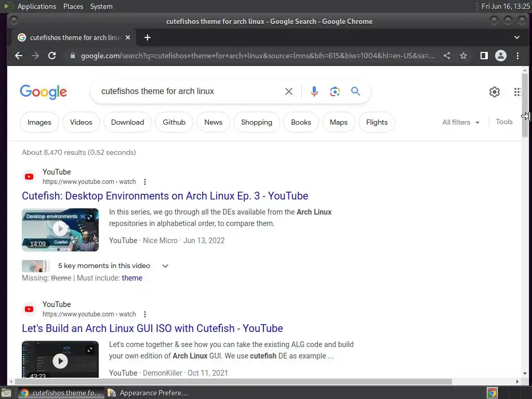Click second result's YouTube favicon

[29, 309]
